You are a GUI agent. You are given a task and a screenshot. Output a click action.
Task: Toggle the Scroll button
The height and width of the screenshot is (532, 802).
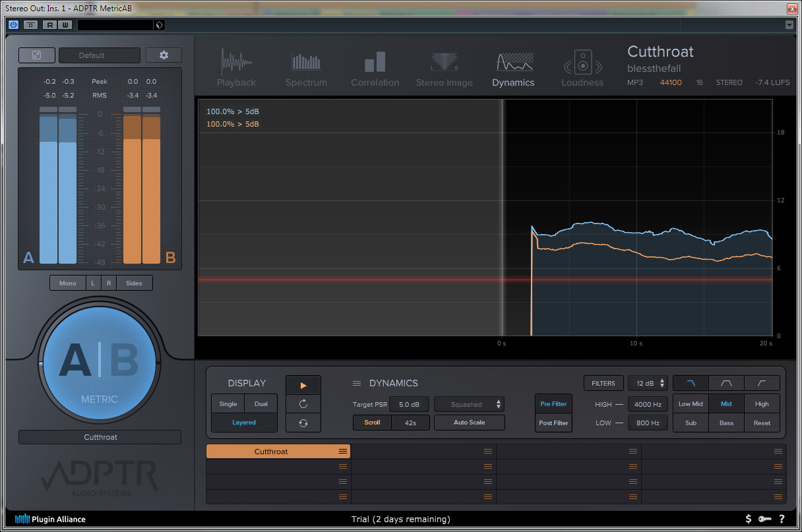click(x=372, y=423)
